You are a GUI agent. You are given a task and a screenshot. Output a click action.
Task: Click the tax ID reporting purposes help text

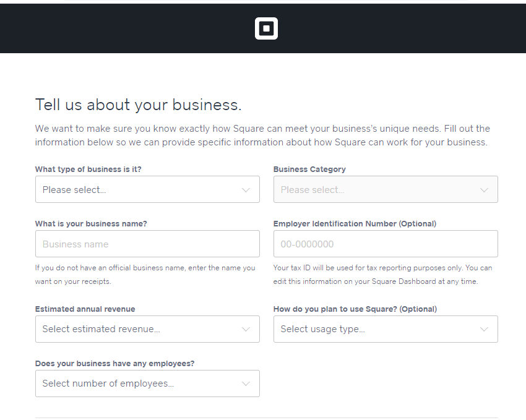383,275
